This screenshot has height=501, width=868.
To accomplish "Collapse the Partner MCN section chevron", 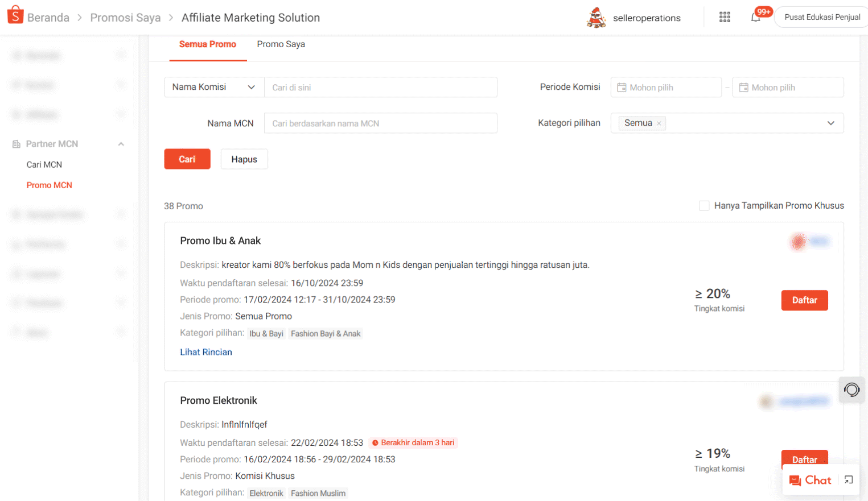I will tap(121, 144).
